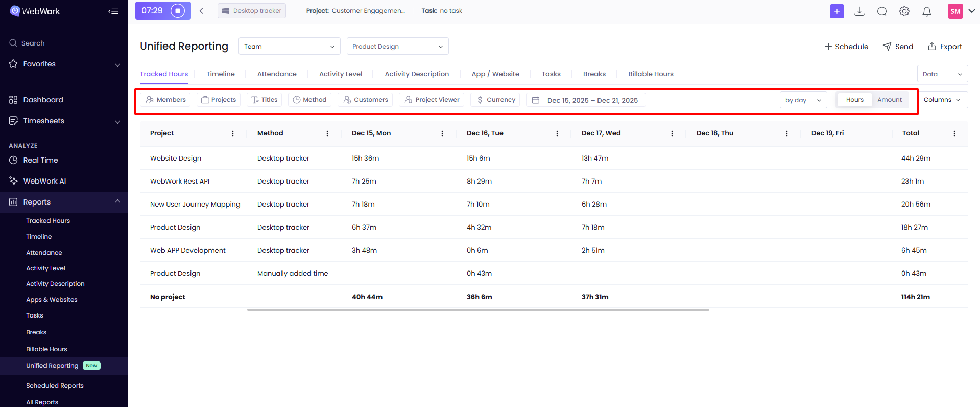Open Project column options menu
The height and width of the screenshot is (407, 980).
point(233,133)
